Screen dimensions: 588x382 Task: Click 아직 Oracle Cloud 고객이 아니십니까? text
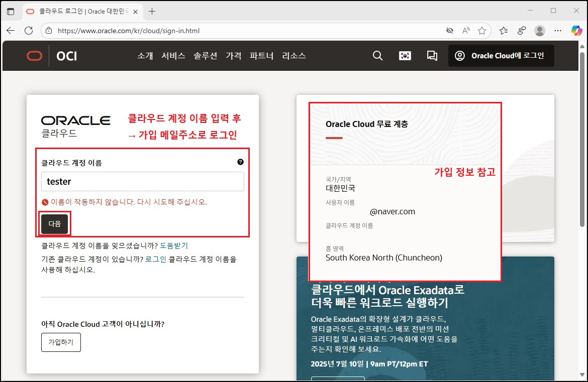103,324
